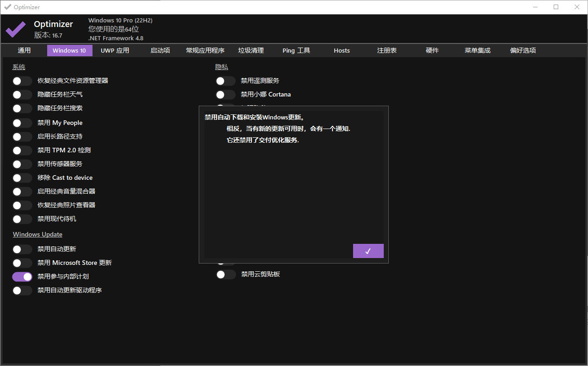Click the purple Optimizer checkmark logo
Screen dimensions: 588x366
click(x=16, y=30)
